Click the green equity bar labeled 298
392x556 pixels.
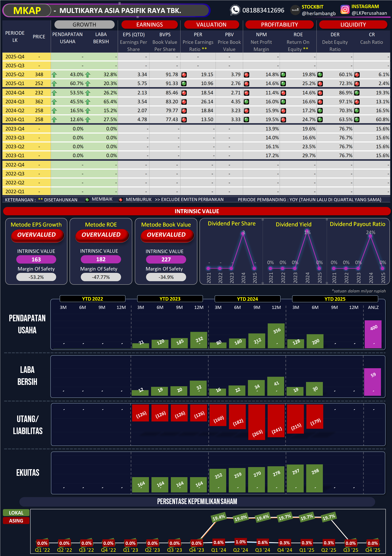[x=315, y=478]
